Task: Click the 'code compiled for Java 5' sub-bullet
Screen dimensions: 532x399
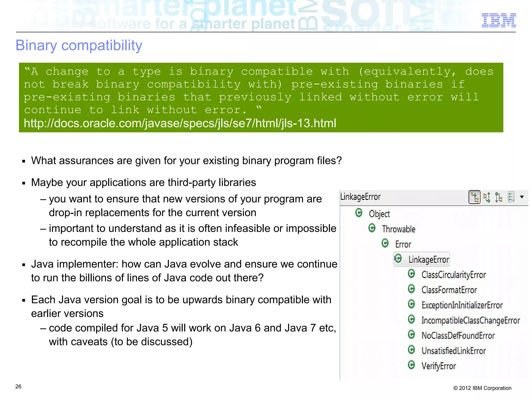Action: point(188,335)
